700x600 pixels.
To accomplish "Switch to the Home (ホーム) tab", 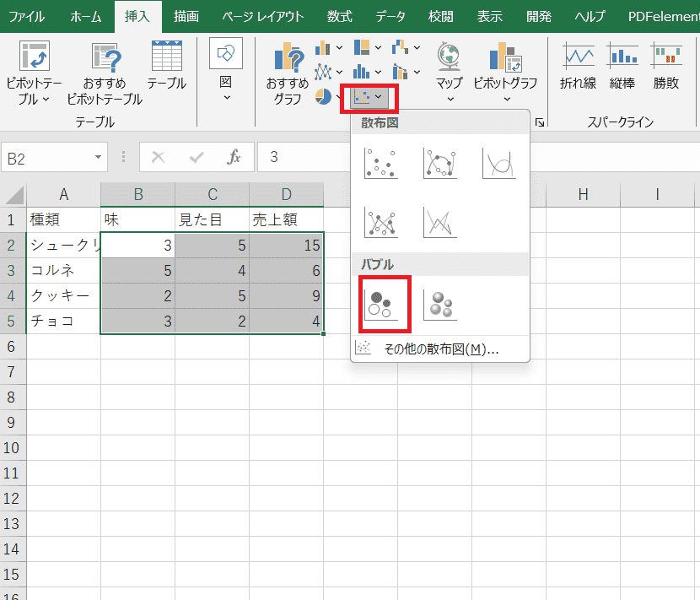I will coord(85,16).
